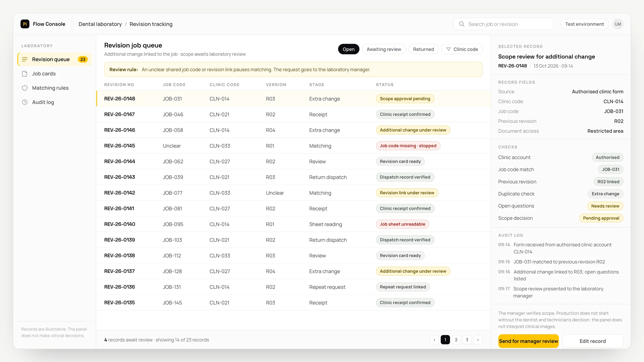Click the search magnifier icon
The width and height of the screenshot is (644, 362).
pyautogui.click(x=462, y=24)
